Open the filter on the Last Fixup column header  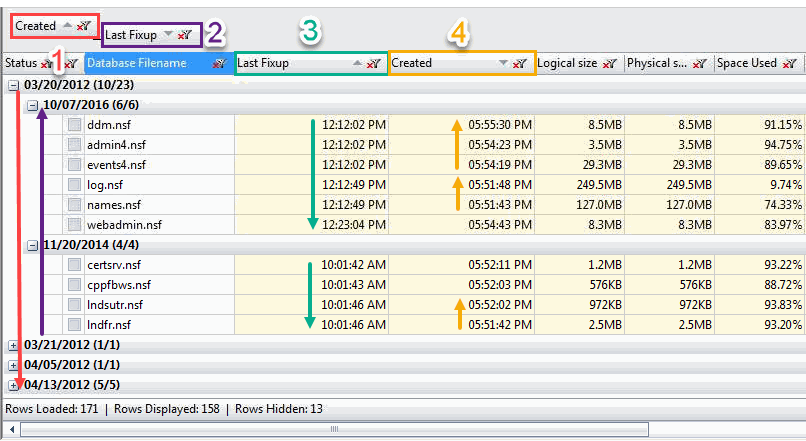click(x=373, y=64)
